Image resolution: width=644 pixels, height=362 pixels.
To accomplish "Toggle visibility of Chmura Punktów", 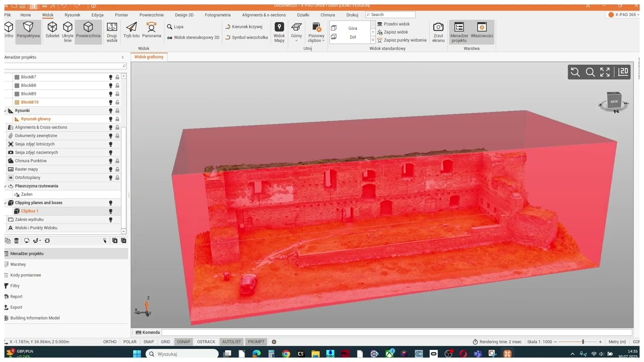I will pyautogui.click(x=111, y=161).
